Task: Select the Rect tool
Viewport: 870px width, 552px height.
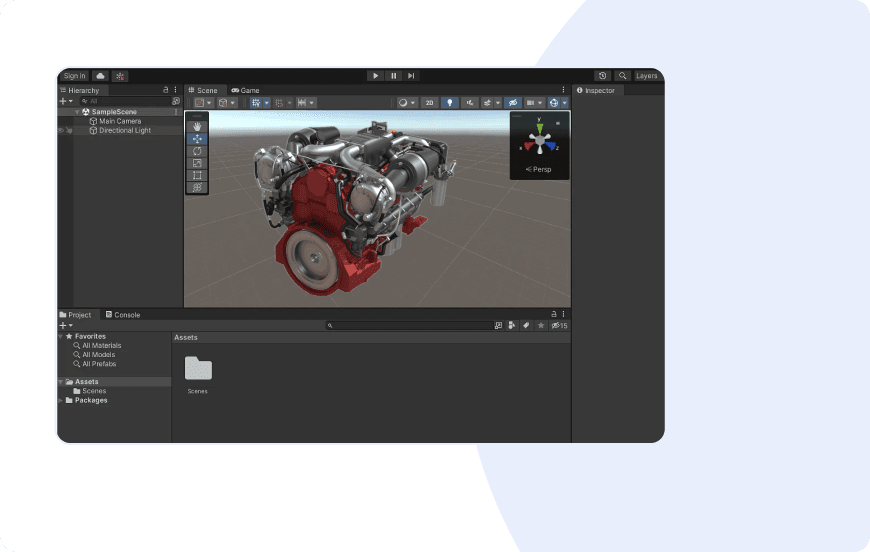Action: [x=197, y=175]
